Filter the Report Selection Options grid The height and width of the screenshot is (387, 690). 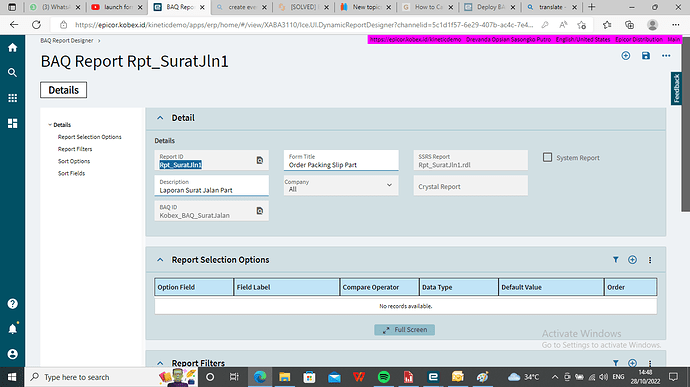tap(616, 260)
